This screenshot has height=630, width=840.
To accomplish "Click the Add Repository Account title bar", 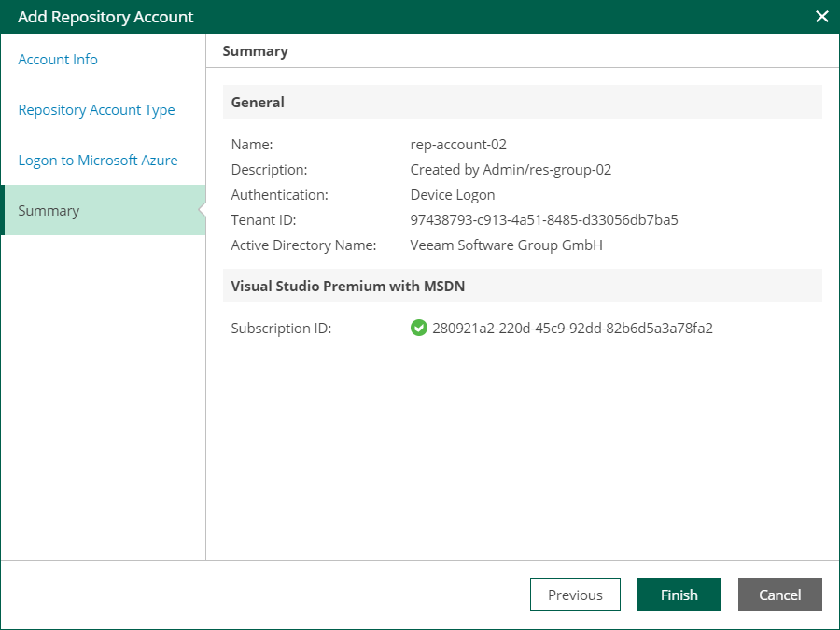I will (x=105, y=17).
